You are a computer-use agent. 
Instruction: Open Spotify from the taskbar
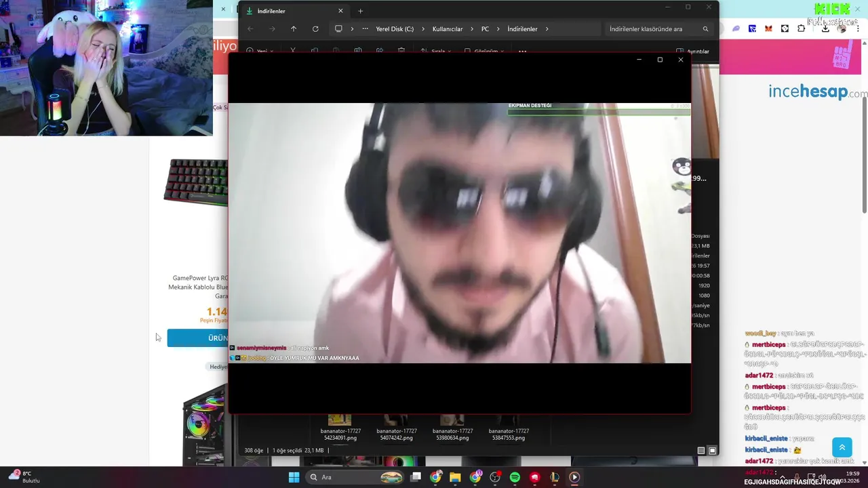click(515, 477)
